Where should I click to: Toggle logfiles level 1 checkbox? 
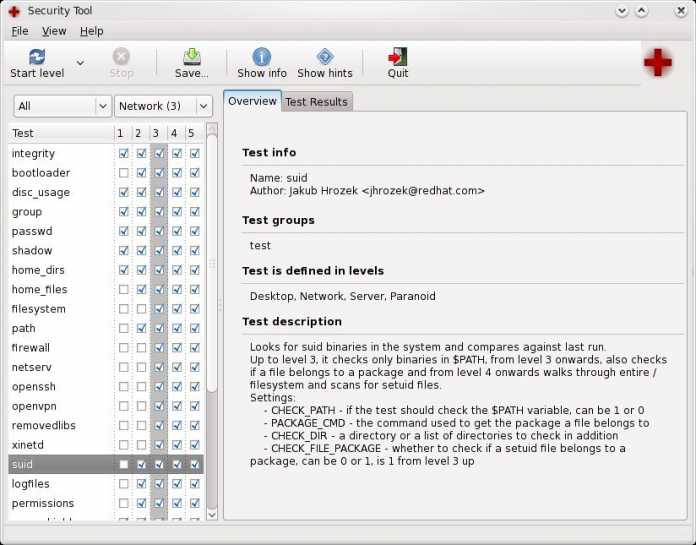pos(124,484)
